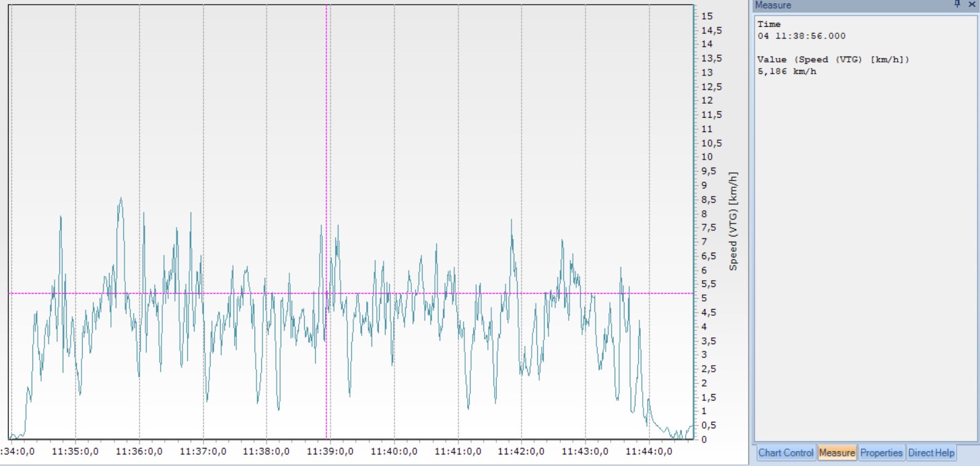This screenshot has height=466, width=980.
Task: Open the Properties tab
Action: (881, 453)
